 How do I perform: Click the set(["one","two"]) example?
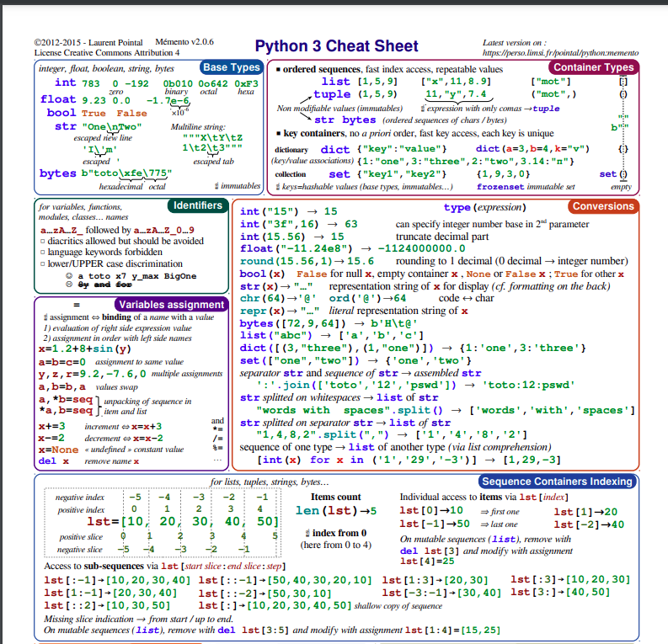tap(355, 361)
